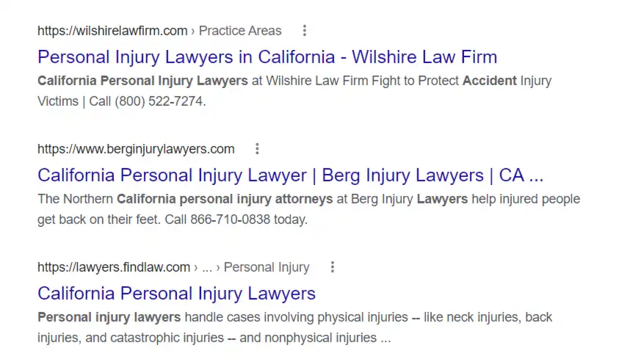Click the Personal Injury breadcrumb on findlaw result

tap(267, 267)
